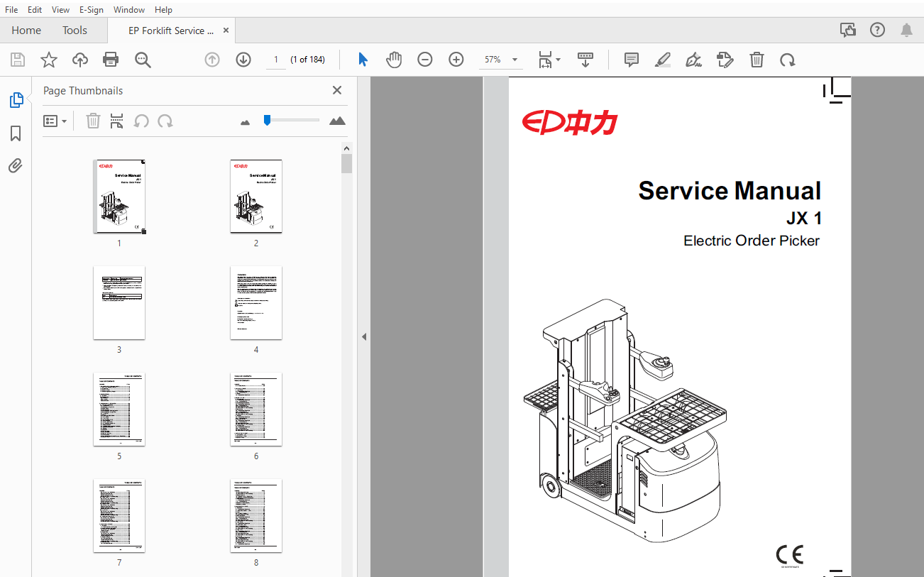Adjust the thumbnail size slider handle
The width and height of the screenshot is (924, 577).
267,120
